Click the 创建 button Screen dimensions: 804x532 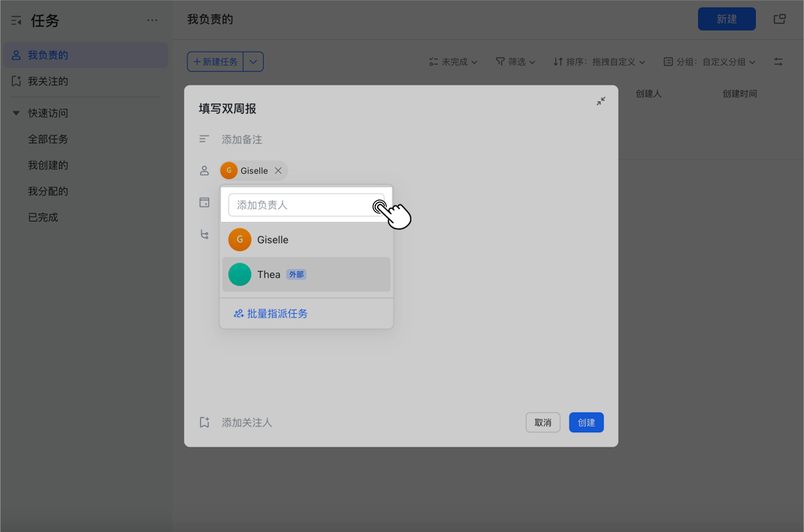click(586, 423)
